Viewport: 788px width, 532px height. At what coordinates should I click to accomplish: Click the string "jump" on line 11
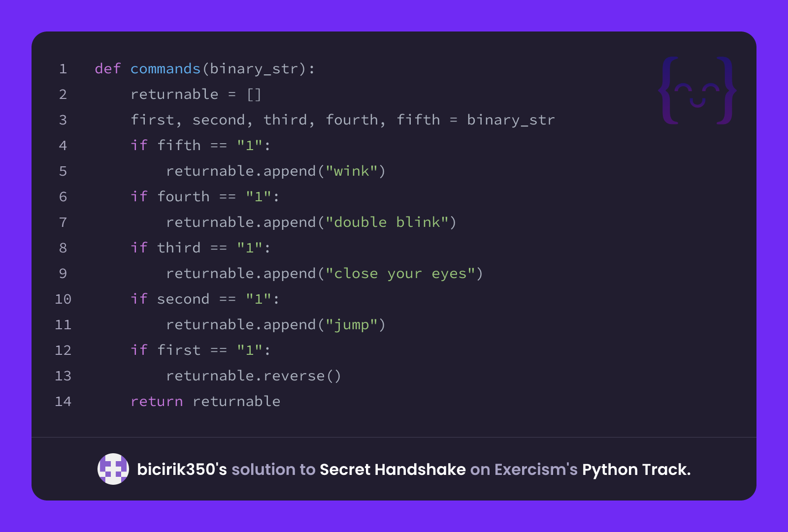point(351,325)
